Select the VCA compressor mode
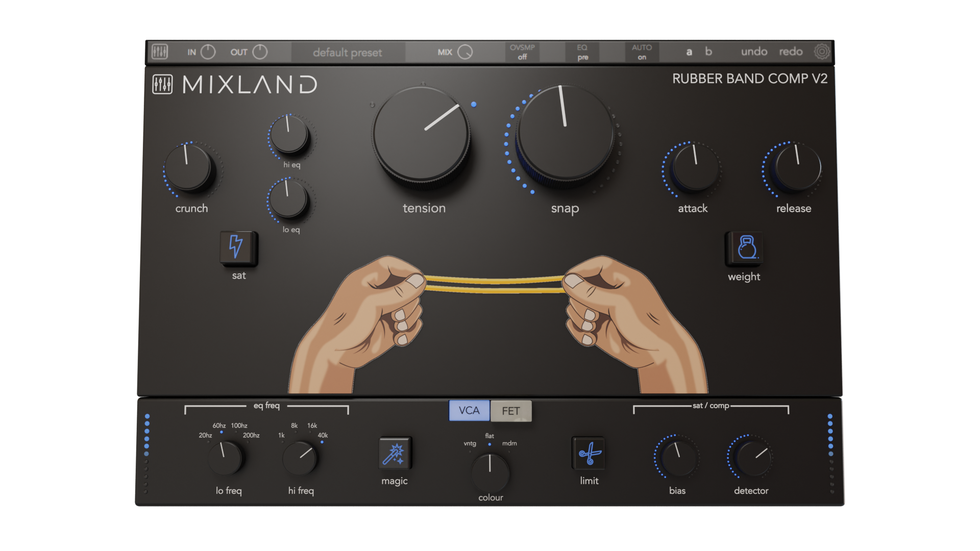Viewport: 980px width, 551px height. [x=469, y=411]
